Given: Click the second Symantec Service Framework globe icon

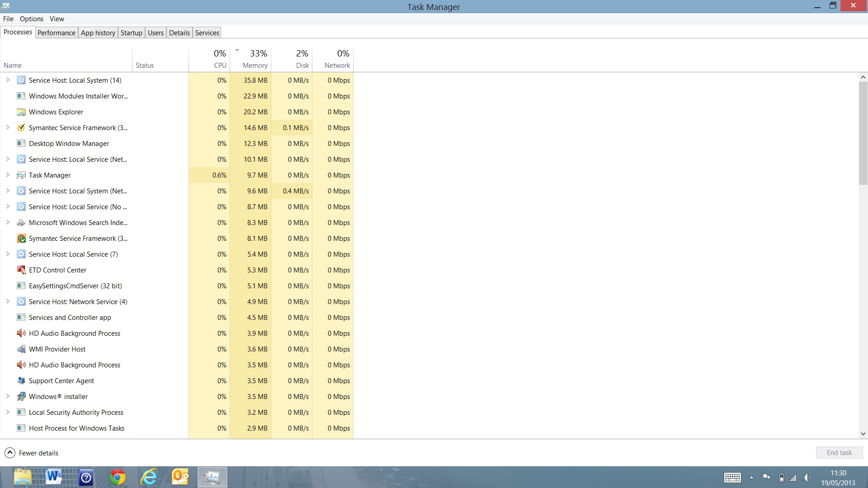Looking at the screenshot, I should [x=21, y=238].
